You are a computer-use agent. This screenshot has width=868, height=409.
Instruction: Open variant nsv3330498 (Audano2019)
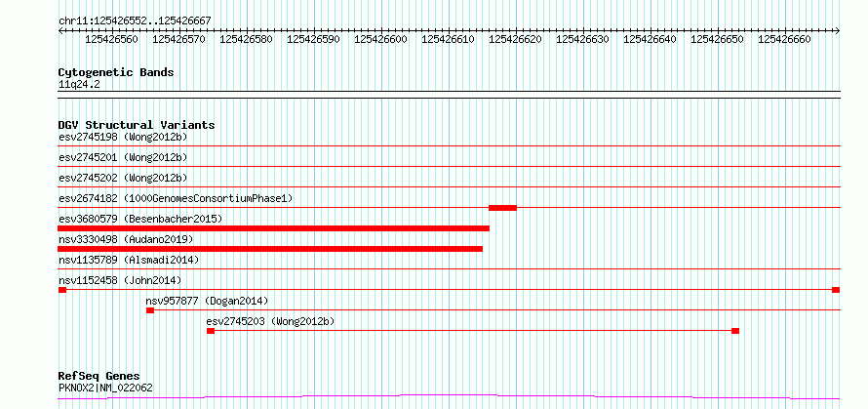[126, 239]
